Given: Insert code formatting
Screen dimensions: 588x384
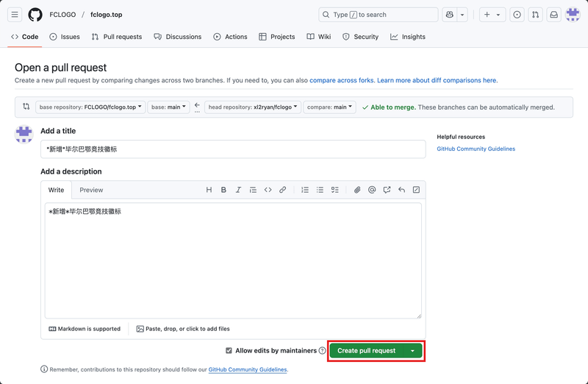Looking at the screenshot, I should point(268,190).
